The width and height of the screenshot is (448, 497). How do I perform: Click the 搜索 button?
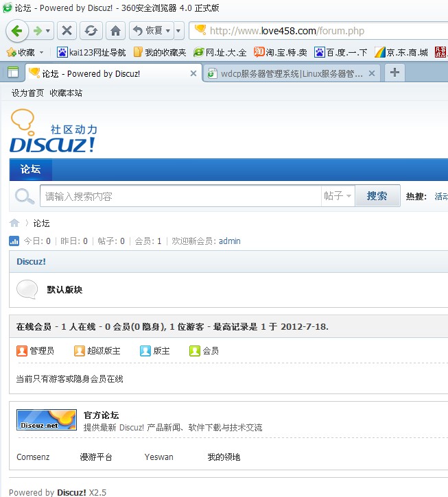pyautogui.click(x=377, y=196)
